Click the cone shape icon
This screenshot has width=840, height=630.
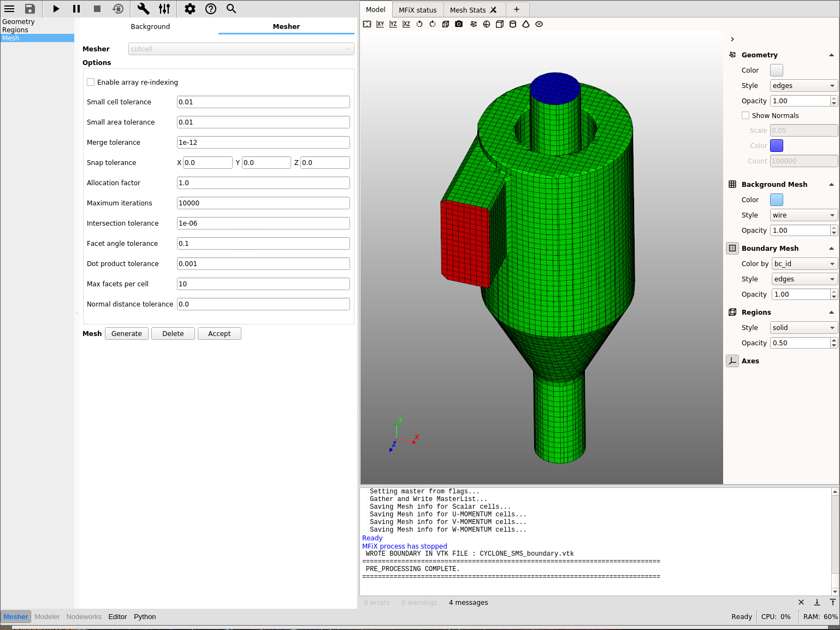pos(526,24)
